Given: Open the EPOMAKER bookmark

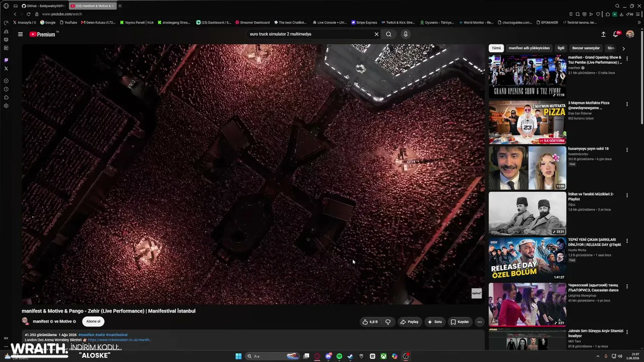Looking at the screenshot, I should point(547,23).
